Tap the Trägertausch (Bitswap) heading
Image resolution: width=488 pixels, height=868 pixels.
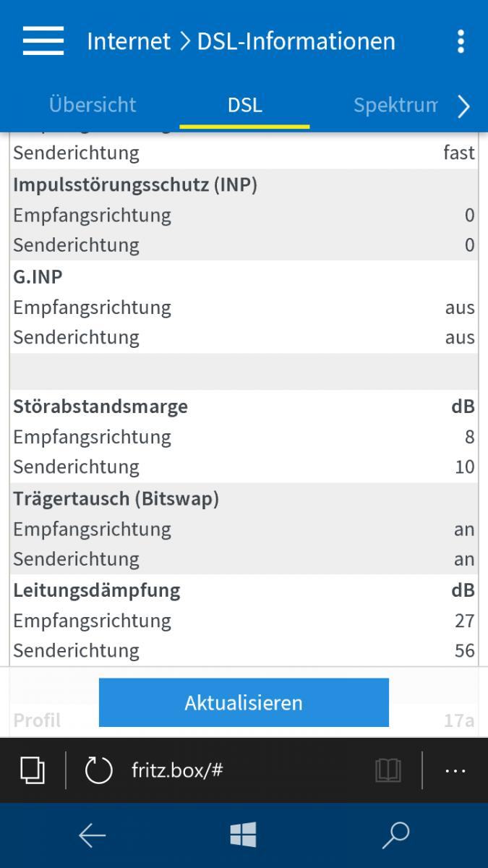pyautogui.click(x=116, y=498)
